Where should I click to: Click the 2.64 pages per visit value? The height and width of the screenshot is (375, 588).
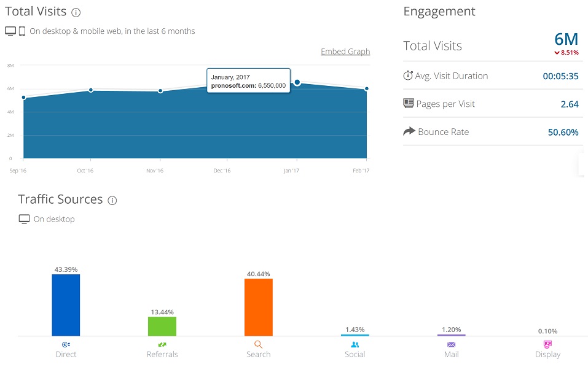click(x=570, y=104)
